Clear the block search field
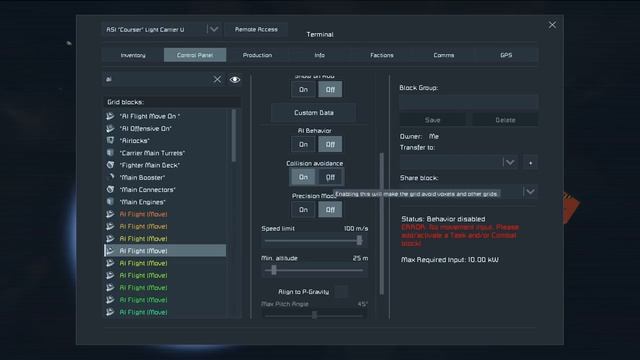The width and height of the screenshot is (640, 360). pos(217,80)
